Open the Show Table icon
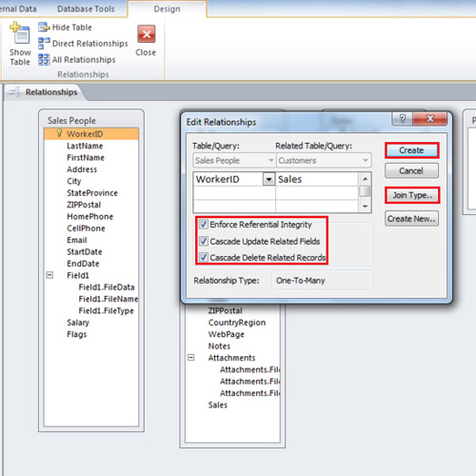The height and width of the screenshot is (476, 476). tap(20, 33)
